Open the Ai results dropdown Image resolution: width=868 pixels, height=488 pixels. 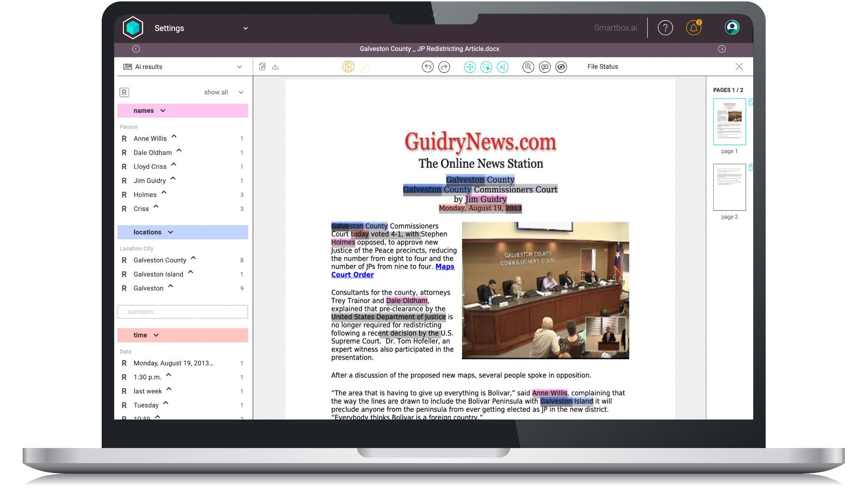pyautogui.click(x=182, y=67)
